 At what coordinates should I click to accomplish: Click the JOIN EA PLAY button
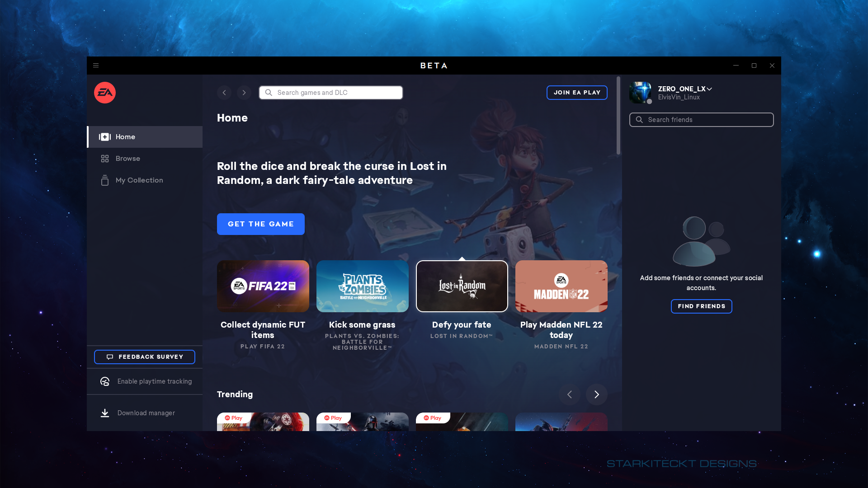576,92
